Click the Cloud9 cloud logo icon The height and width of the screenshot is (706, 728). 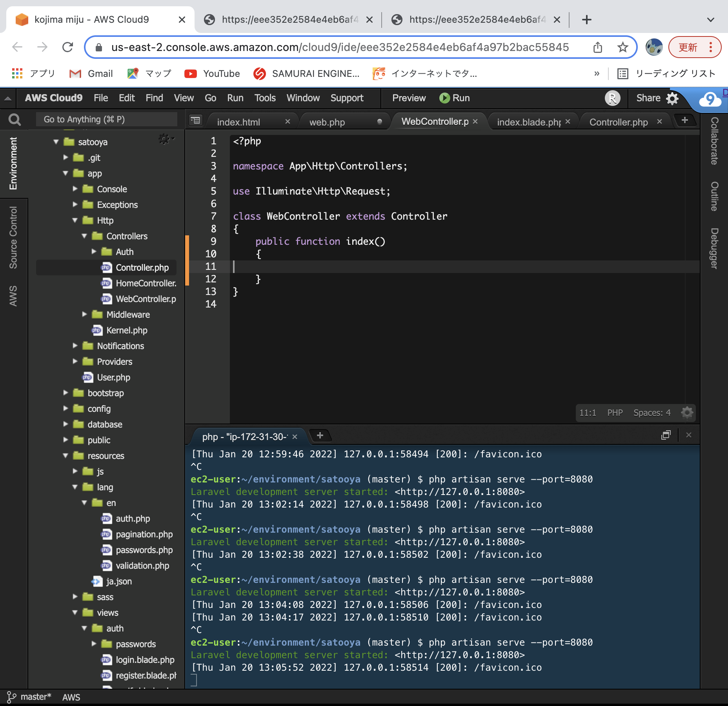coord(710,99)
